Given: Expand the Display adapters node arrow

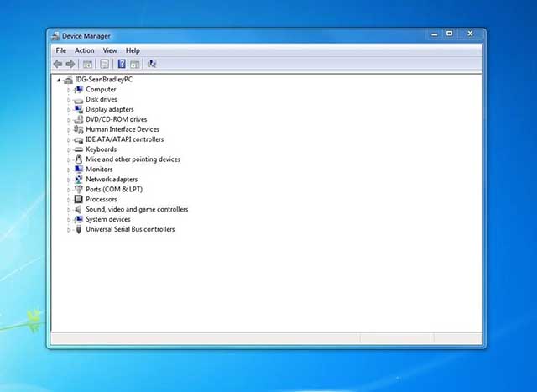Looking at the screenshot, I should click(x=69, y=110).
